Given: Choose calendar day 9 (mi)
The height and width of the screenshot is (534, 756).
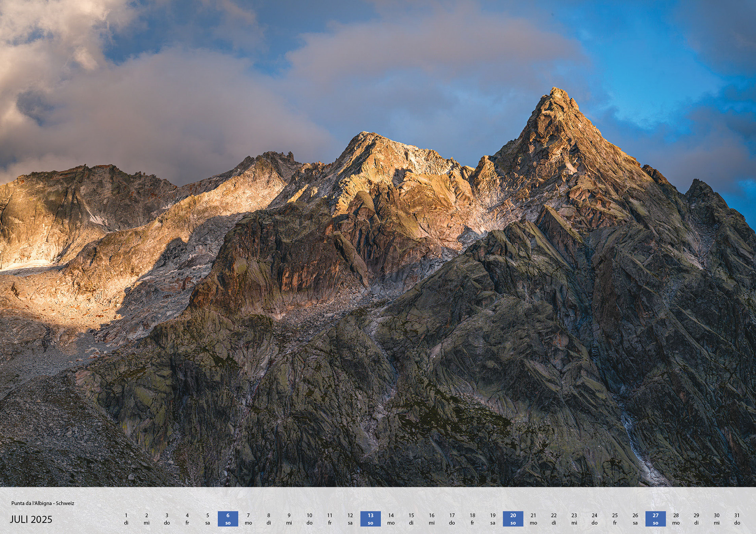Looking at the screenshot, I should (x=289, y=519).
